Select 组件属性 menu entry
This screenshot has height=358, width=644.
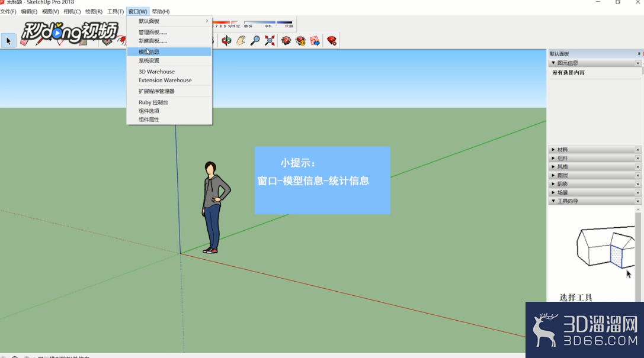(169, 120)
